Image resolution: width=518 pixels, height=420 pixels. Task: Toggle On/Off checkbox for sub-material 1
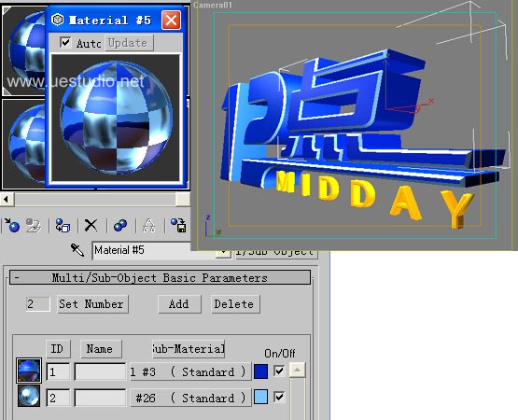coord(279,371)
